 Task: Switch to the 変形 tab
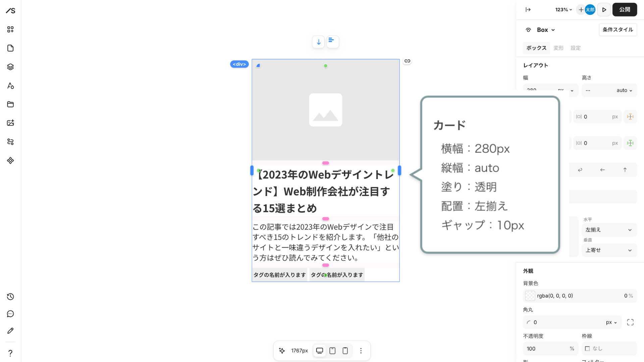558,48
